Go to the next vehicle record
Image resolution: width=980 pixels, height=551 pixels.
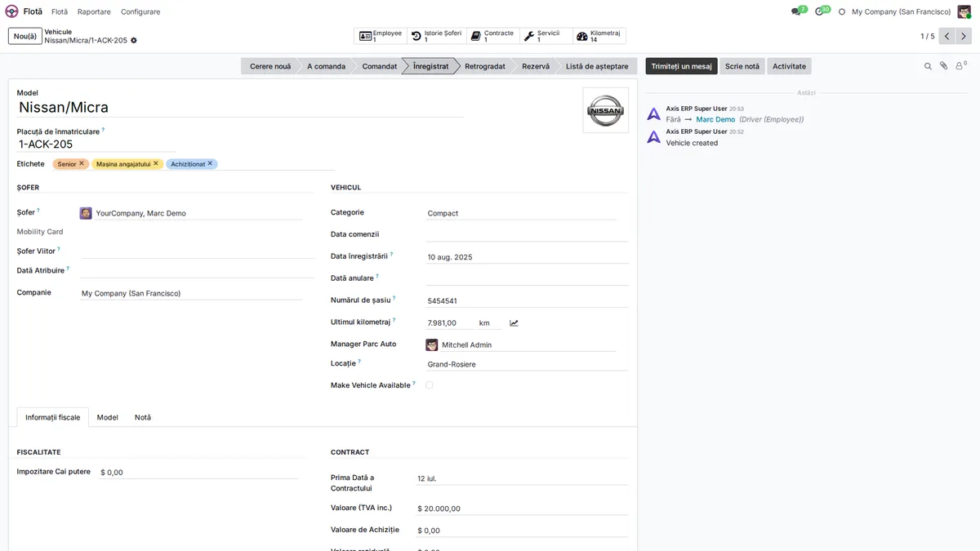pos(964,36)
